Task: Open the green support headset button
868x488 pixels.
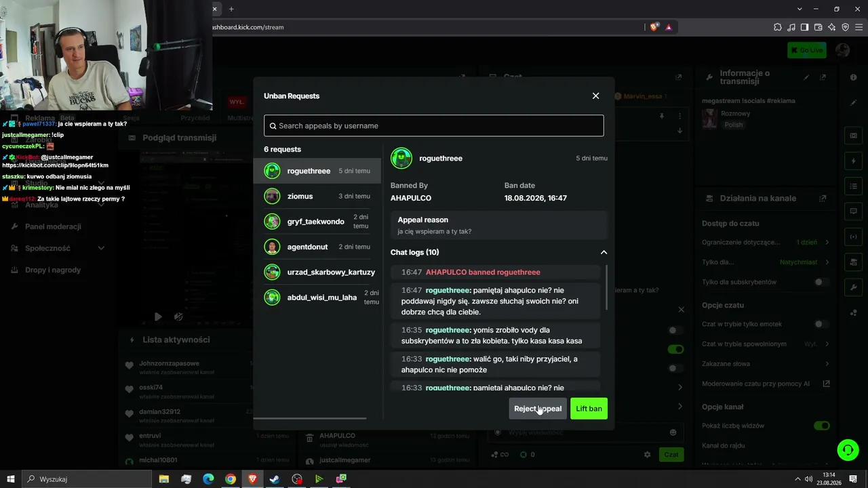Action: click(x=848, y=449)
